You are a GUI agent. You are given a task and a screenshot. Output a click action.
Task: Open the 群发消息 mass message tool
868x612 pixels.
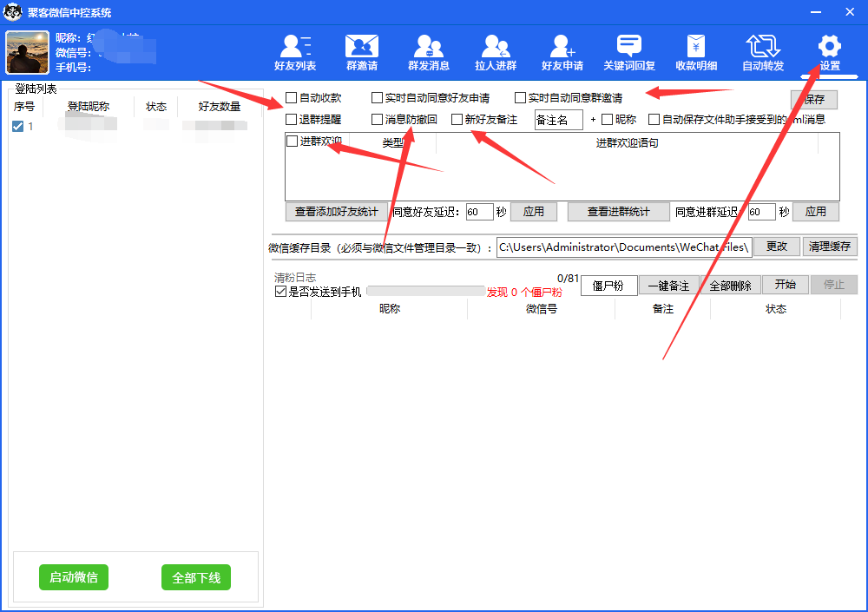tap(428, 52)
